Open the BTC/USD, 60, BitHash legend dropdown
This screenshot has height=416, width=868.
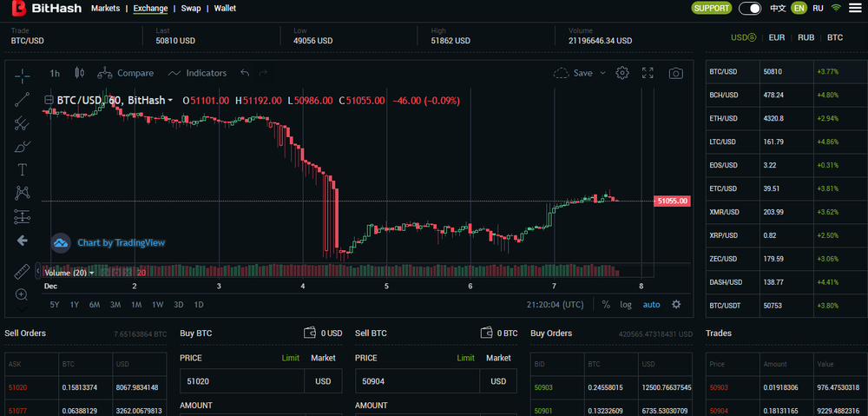170,100
